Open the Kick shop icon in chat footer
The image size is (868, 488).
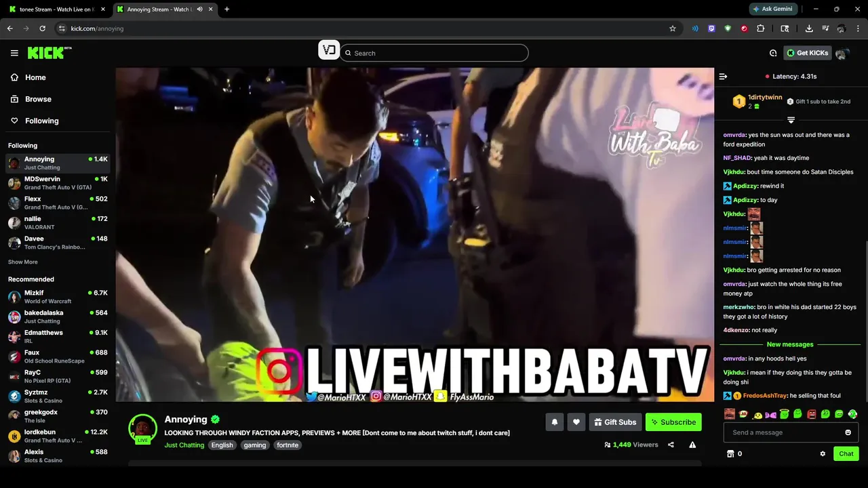tap(730, 454)
